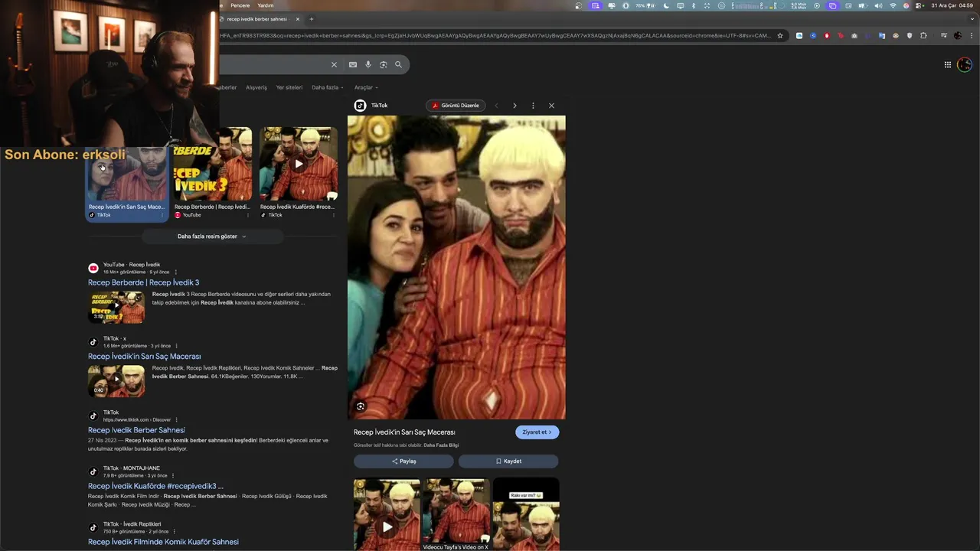Open the Chrome three-dot menu
The height and width of the screenshot is (551, 980).
point(970,35)
